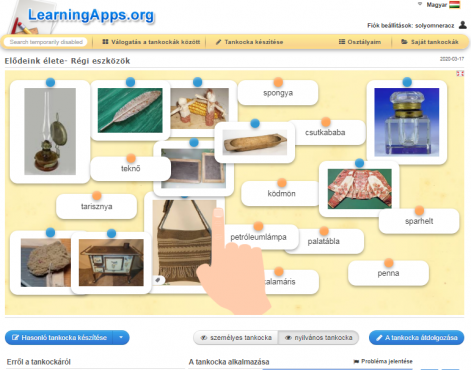Open Saját tankockák in navigation bar

430,42
